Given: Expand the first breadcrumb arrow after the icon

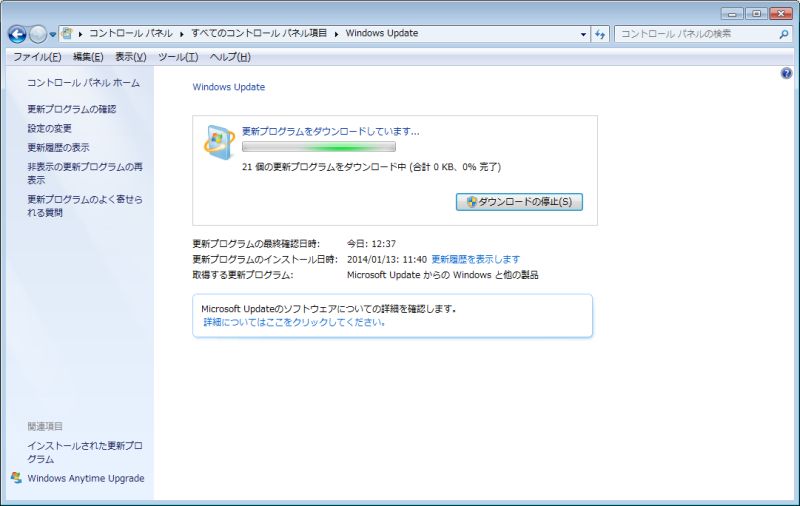Looking at the screenshot, I should tap(80, 34).
